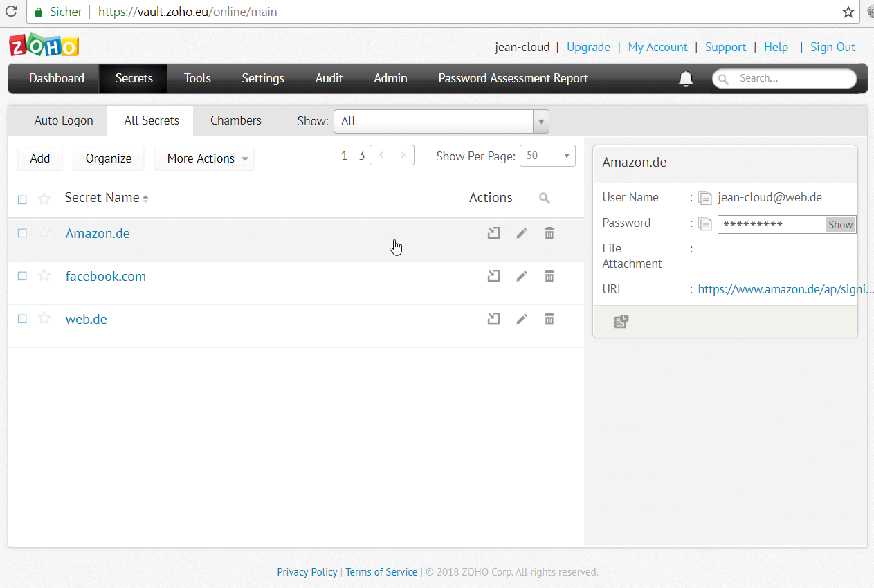
Task: Delete the Amazon.de secret with trash icon
Action: [x=549, y=233]
